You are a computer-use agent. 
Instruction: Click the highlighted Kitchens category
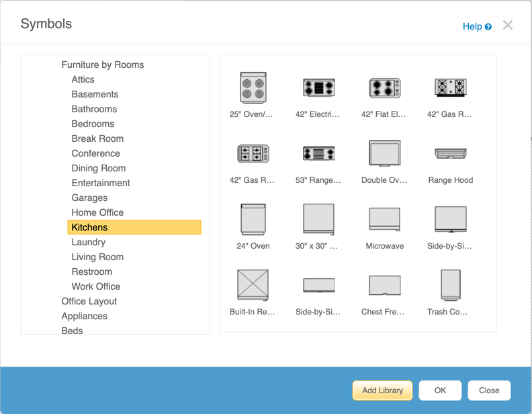(134, 227)
